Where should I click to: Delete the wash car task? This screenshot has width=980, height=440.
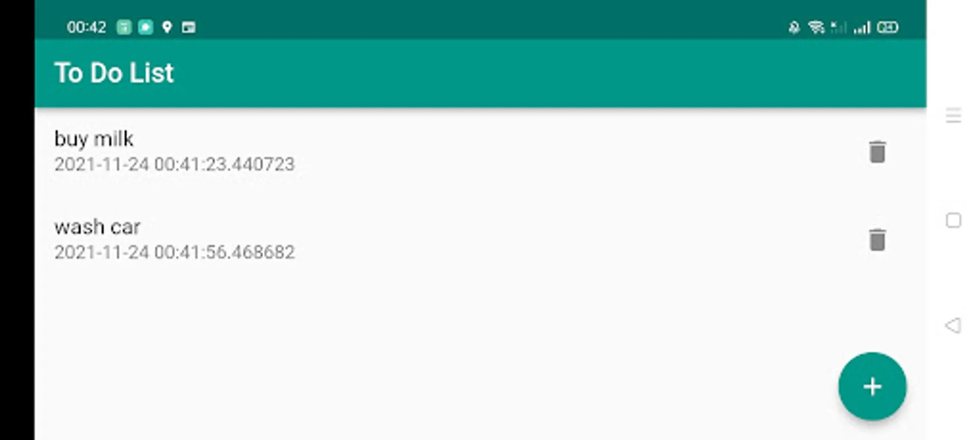coord(877,240)
